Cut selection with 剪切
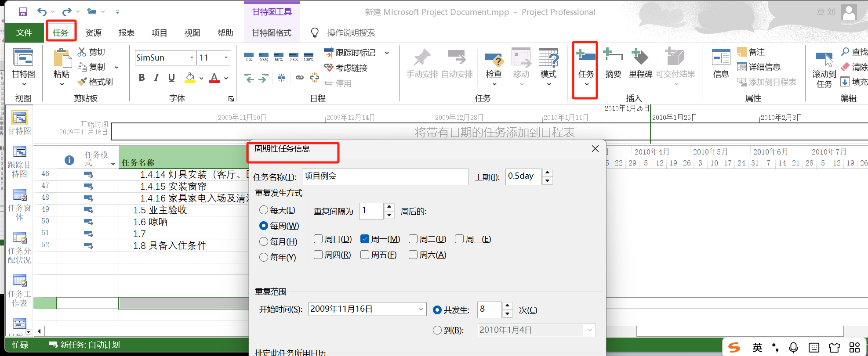The height and width of the screenshot is (356, 868). 91,52
